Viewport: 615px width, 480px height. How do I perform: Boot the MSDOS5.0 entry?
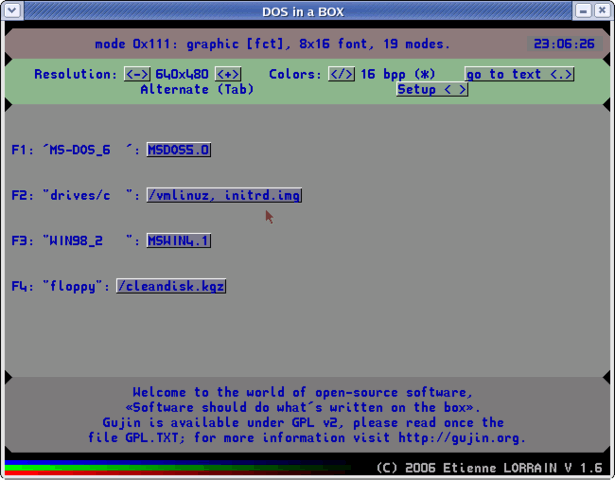pyautogui.click(x=179, y=150)
